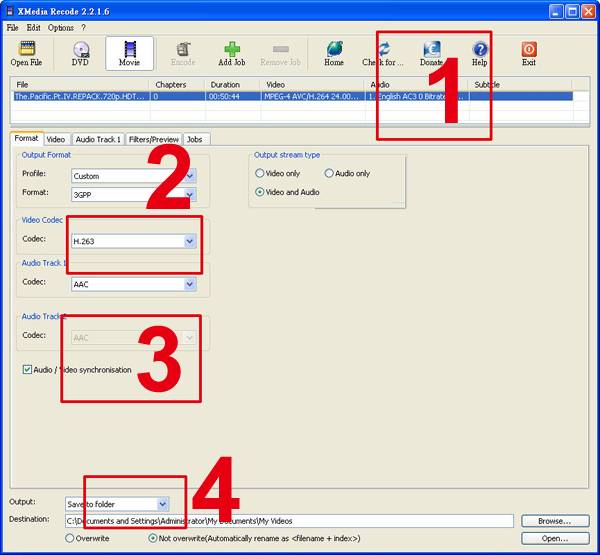Click the English AC3 audio cell
The image size is (600, 555).
[416, 96]
